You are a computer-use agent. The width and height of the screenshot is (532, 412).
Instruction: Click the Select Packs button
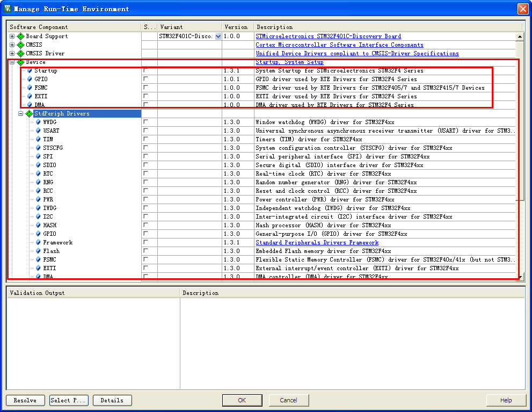[69, 401]
